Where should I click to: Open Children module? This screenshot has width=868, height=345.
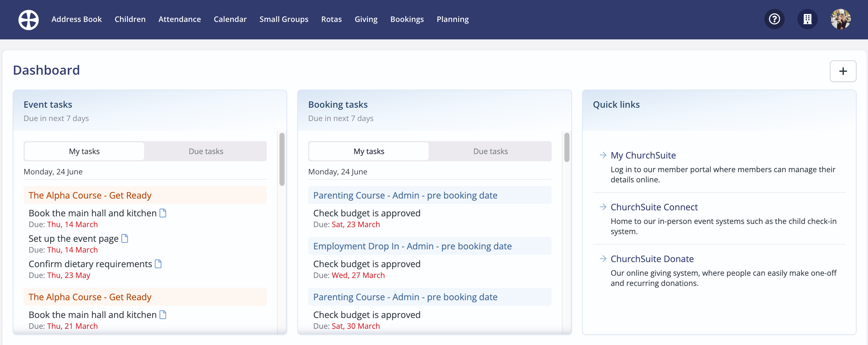point(130,19)
